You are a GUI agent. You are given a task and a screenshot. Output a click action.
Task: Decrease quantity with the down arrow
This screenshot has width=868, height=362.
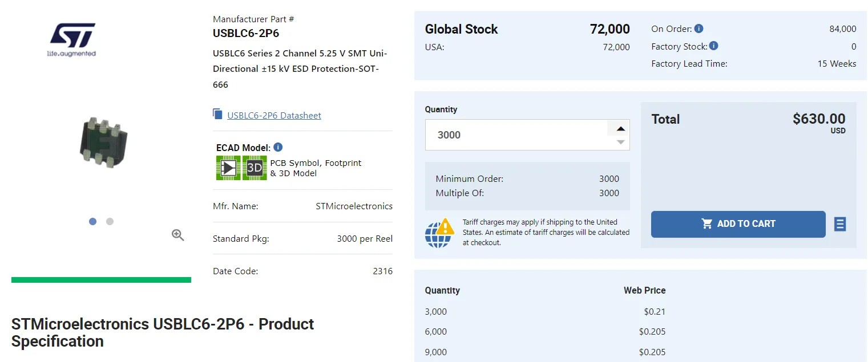point(621,142)
